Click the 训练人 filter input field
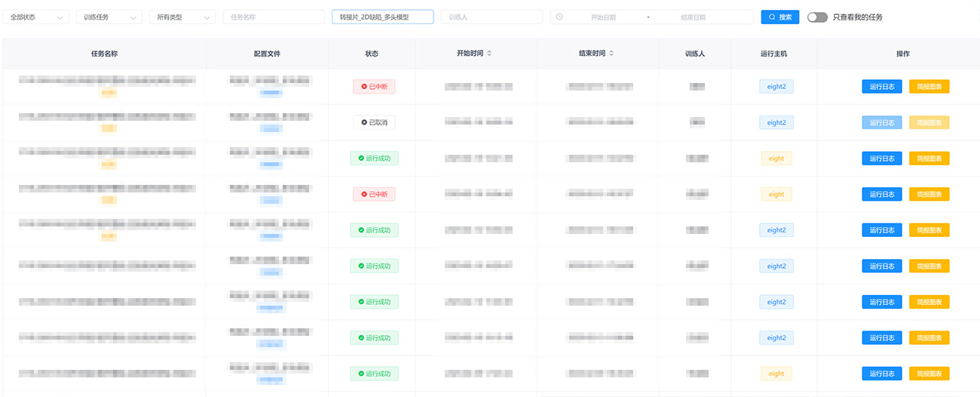Screen dimensions: 980x397 click(491, 17)
